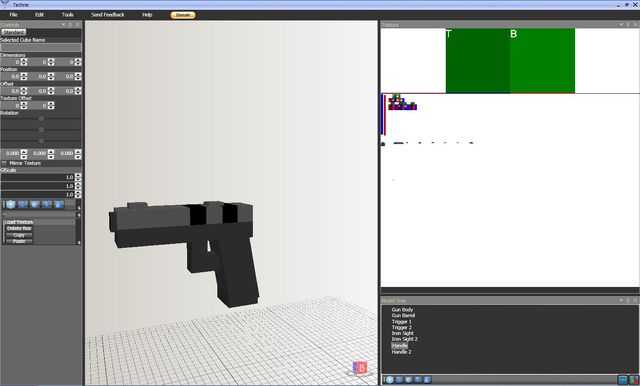Click the Model Tree panel pin icon
Viewport: 640px width, 386px height.
628,300
